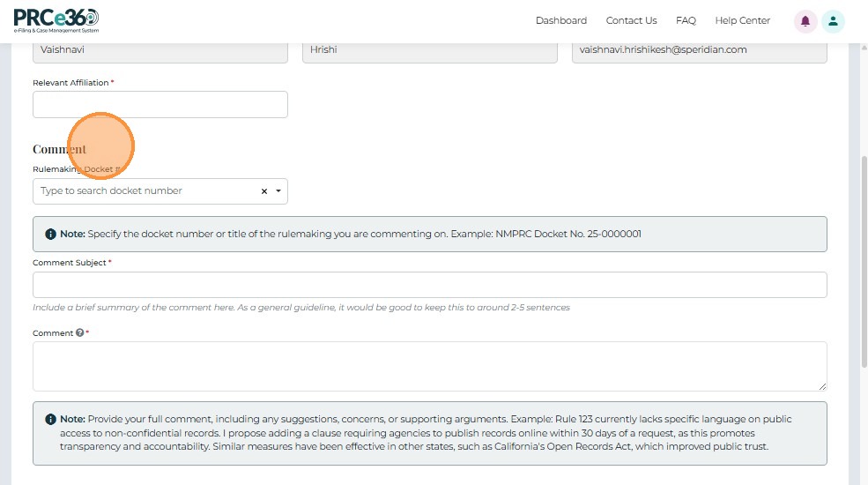Open the notifications bell icon
The image size is (868, 485).
tap(805, 21)
